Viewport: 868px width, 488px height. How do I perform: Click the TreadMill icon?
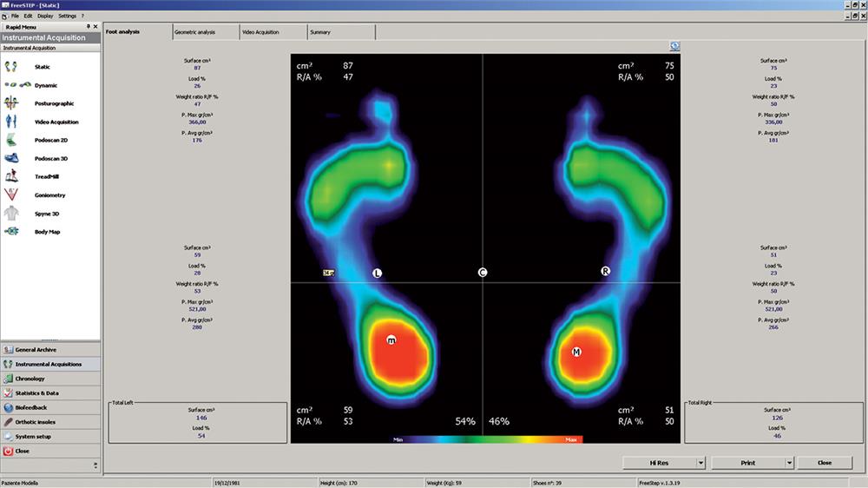pyautogui.click(x=11, y=176)
